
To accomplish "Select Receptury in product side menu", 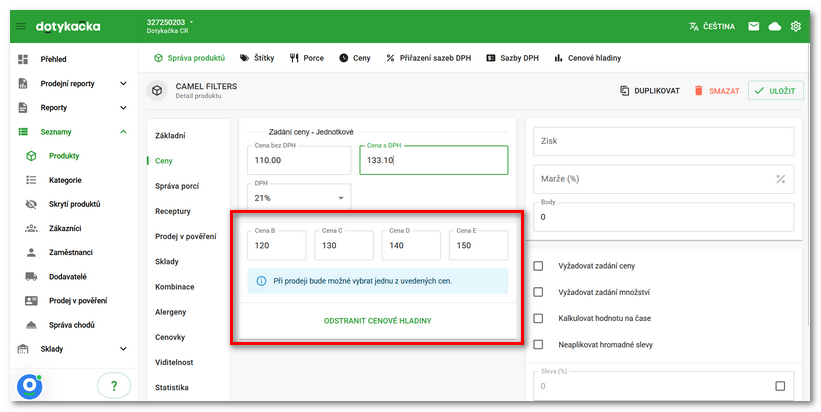I will coord(172,211).
